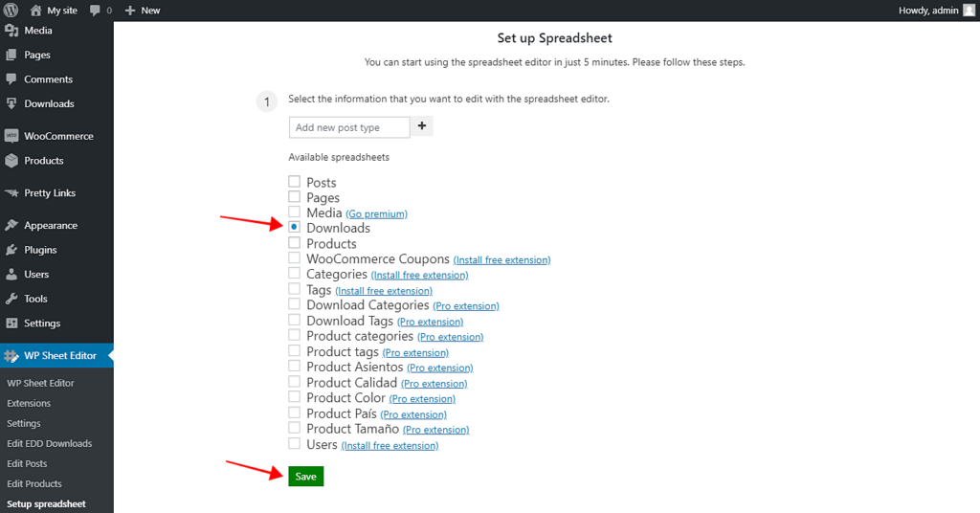Click the Pretty Links star icon
This screenshot has height=513, width=980.
coord(11,193)
